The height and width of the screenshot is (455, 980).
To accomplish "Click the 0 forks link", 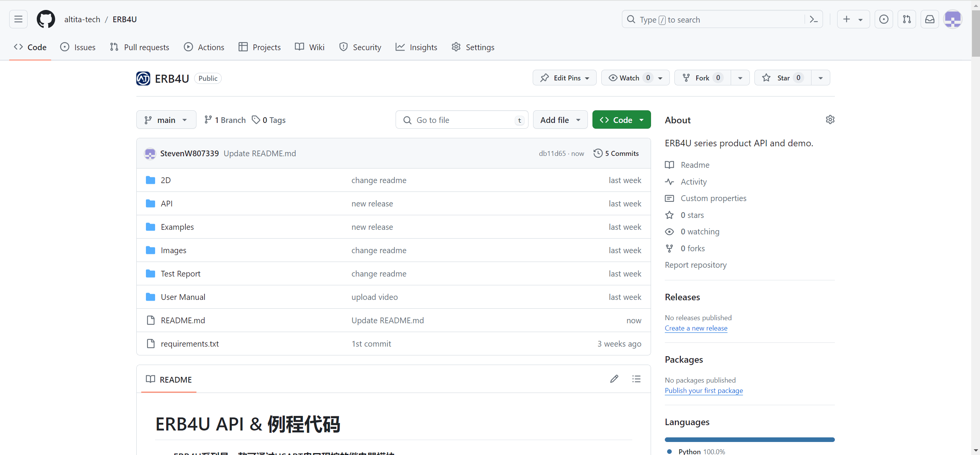I will click(685, 248).
